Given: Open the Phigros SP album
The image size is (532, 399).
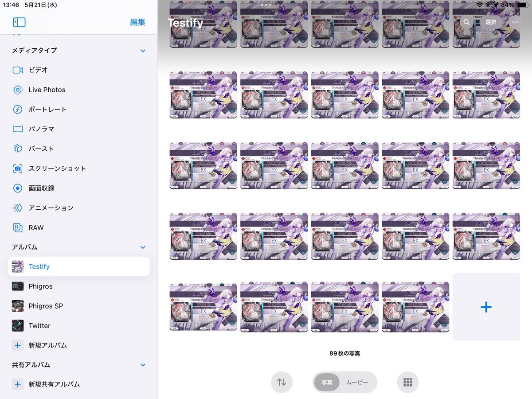Looking at the screenshot, I should click(79, 306).
